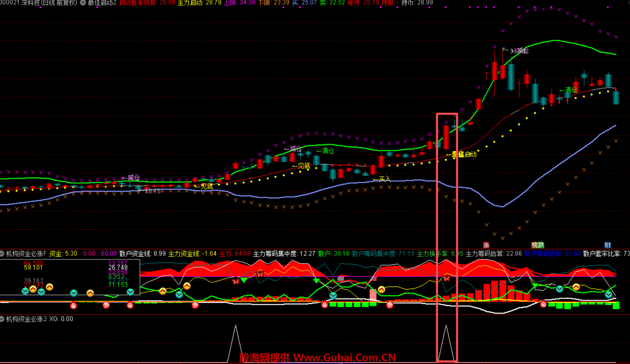Click the 榜跌 marker icon
The image size is (630, 364).
[x=538, y=245]
